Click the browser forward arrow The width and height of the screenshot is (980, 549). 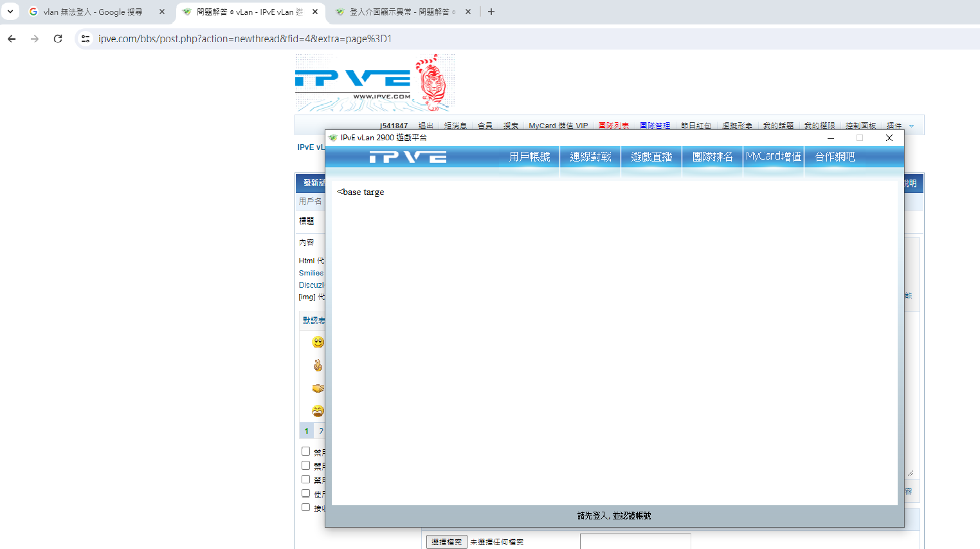[35, 39]
